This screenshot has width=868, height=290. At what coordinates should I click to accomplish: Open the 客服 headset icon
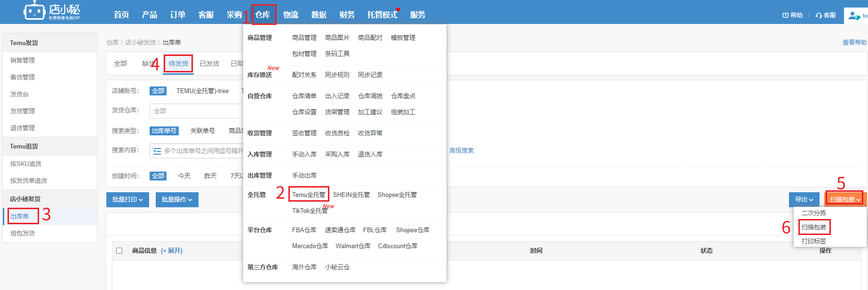[x=819, y=16]
